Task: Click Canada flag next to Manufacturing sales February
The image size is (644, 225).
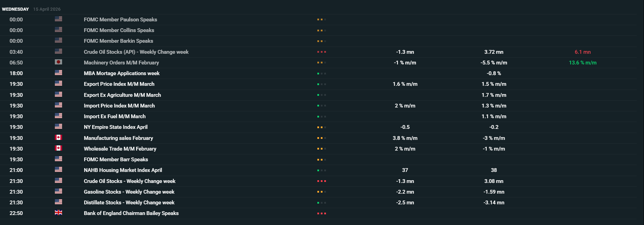Action: click(58, 137)
